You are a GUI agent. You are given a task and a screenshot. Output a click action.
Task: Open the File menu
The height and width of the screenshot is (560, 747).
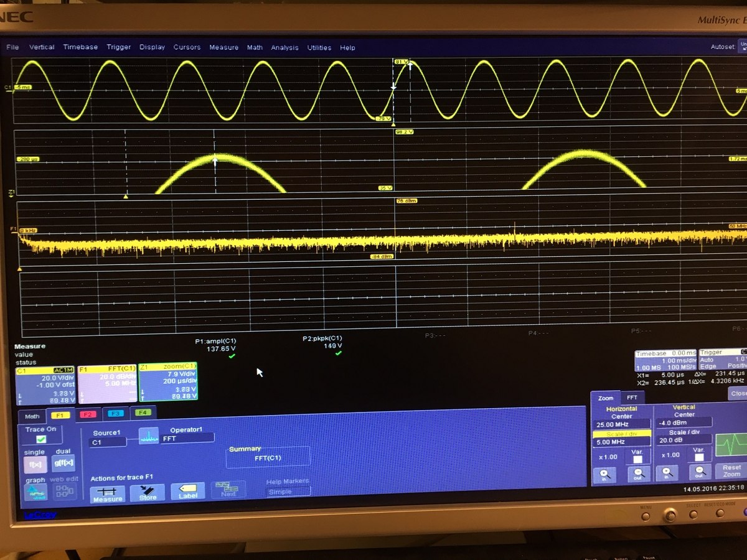[x=12, y=47]
